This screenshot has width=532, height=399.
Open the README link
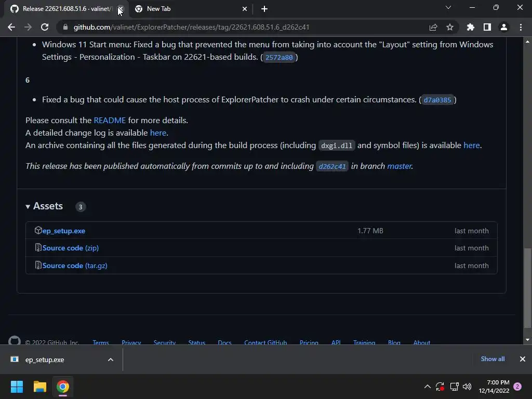110,121
